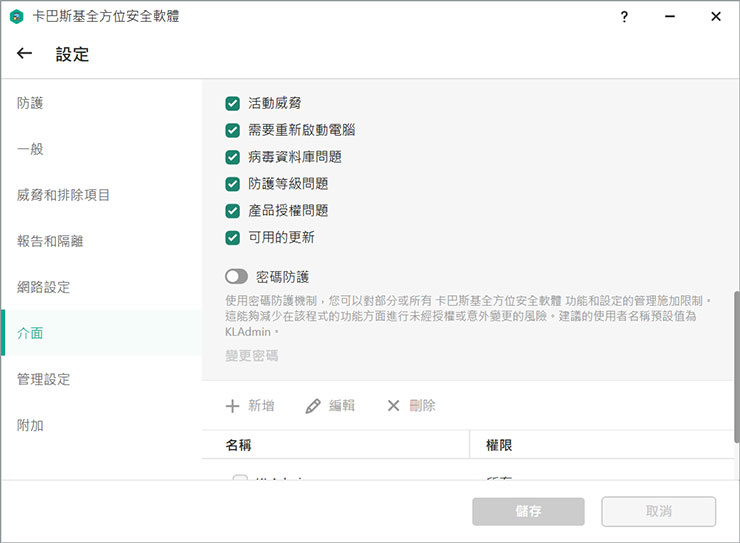Click the X icon next to 刪除
740x543 pixels.
pyautogui.click(x=393, y=406)
